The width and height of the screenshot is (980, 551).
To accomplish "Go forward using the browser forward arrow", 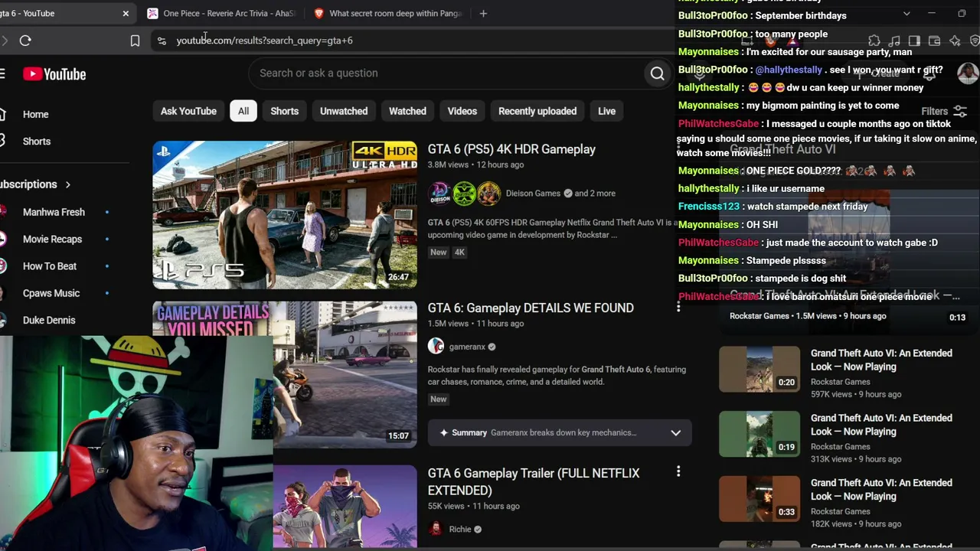I will [x=4, y=41].
